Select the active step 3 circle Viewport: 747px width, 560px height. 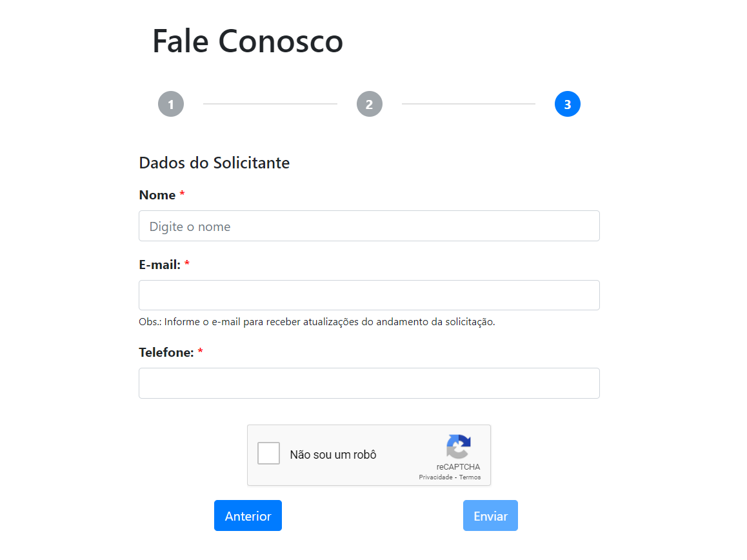568,104
